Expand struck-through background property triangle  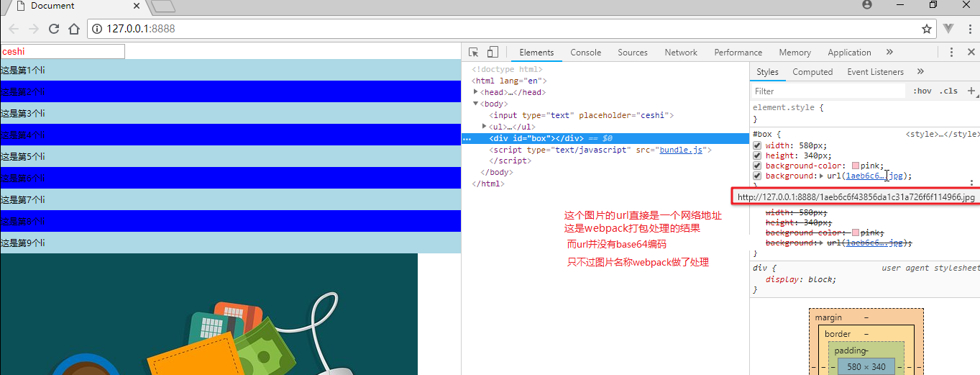point(822,243)
